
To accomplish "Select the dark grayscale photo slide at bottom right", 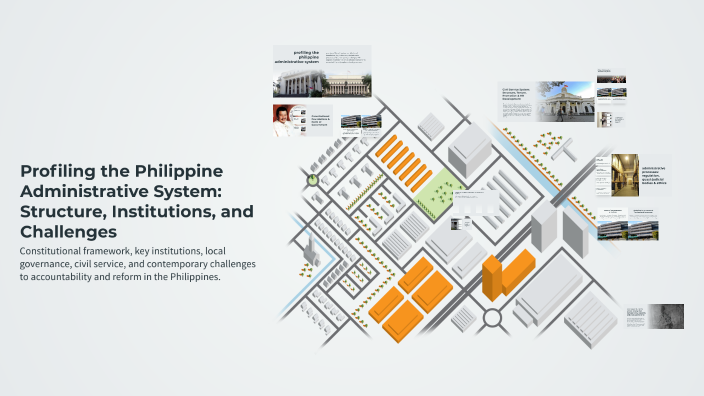I will point(655,317).
